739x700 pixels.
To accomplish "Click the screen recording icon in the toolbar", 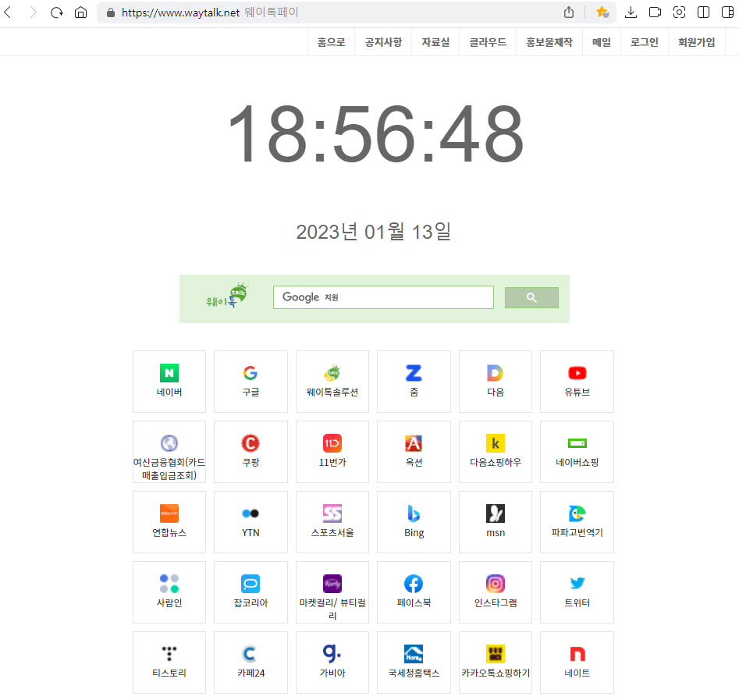I will (655, 12).
